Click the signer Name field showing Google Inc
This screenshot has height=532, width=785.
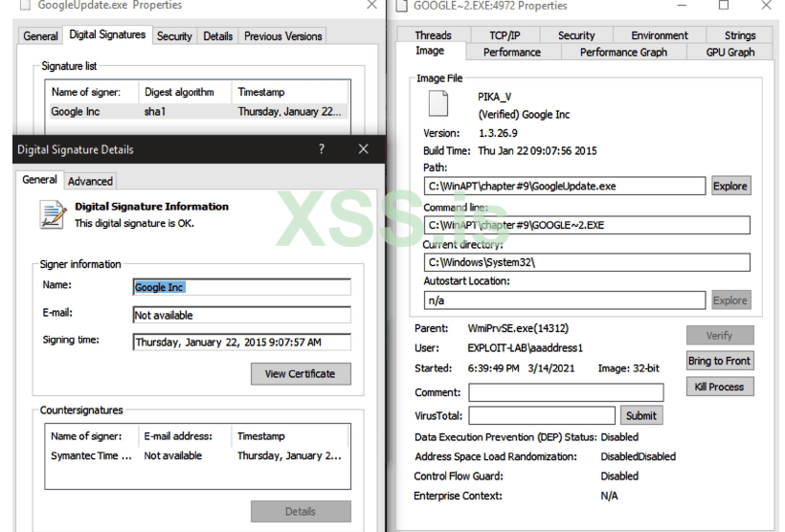point(242,287)
